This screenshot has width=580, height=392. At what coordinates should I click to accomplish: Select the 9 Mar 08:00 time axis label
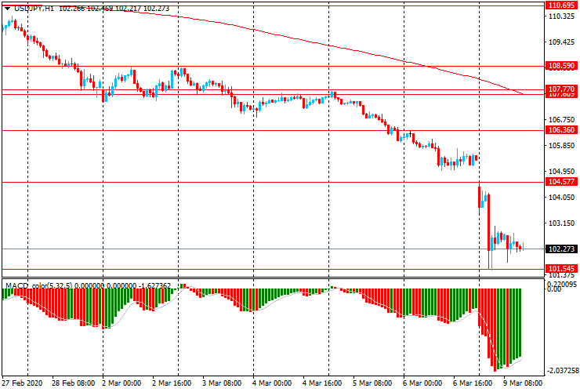pos(522,383)
